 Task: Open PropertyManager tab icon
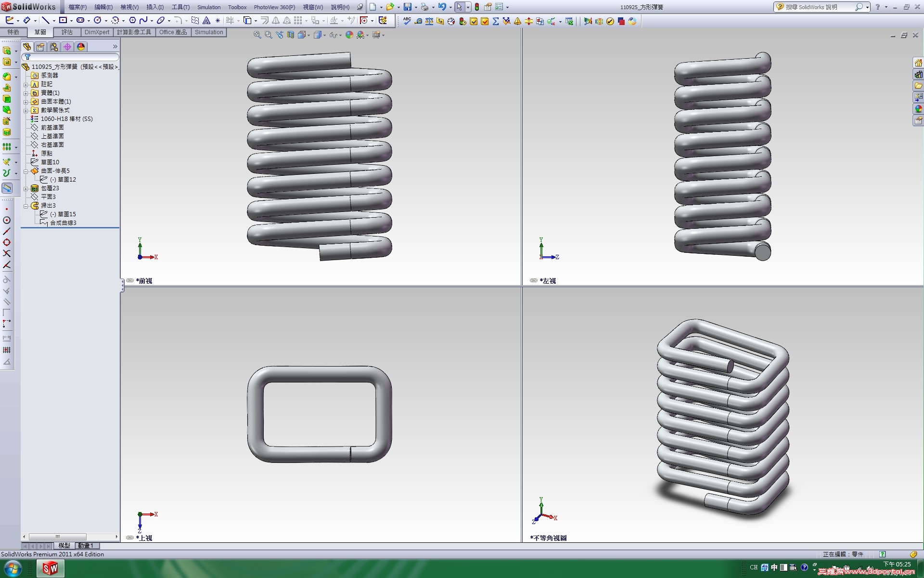click(x=40, y=47)
